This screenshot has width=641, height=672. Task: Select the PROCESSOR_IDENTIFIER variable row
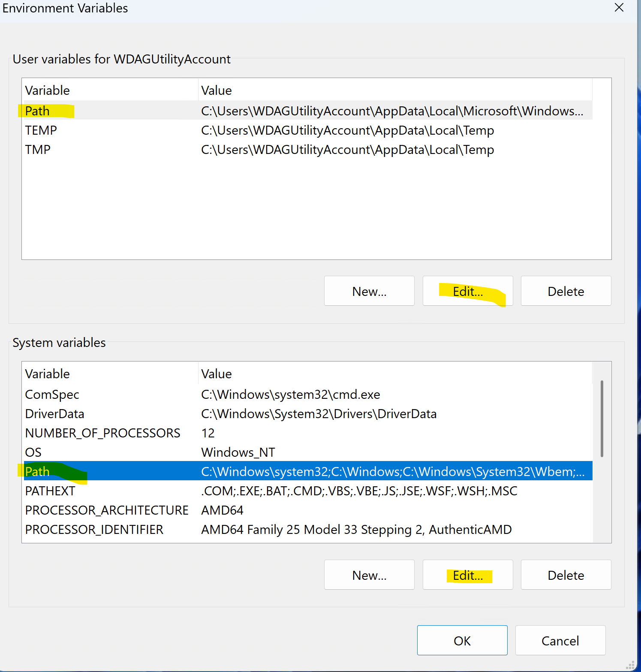click(x=94, y=530)
